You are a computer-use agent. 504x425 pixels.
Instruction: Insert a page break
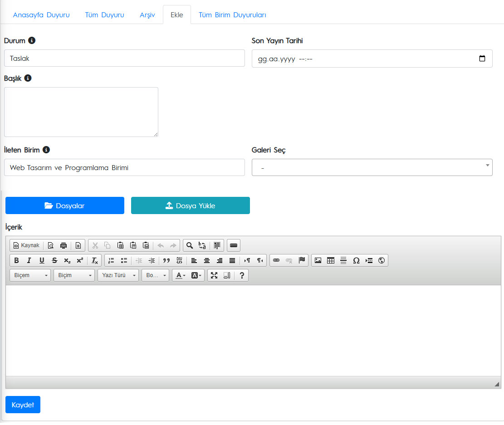click(x=369, y=260)
